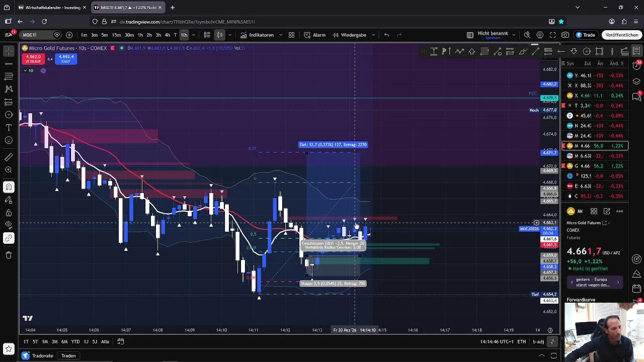Select the 10s timeframe

tap(184, 35)
